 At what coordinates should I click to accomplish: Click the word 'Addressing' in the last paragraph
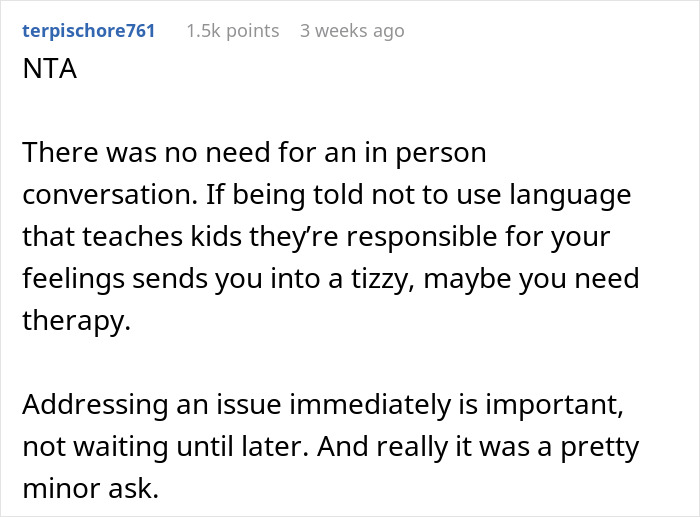[x=98, y=404]
